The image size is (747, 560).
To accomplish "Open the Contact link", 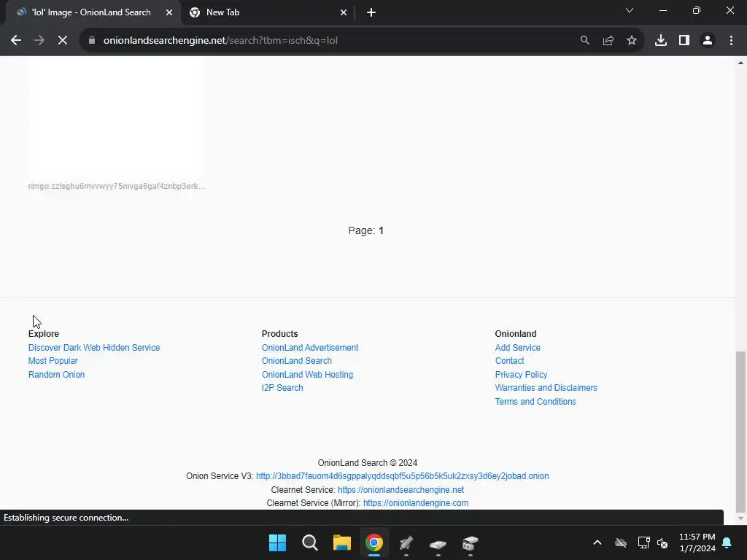I will click(509, 361).
